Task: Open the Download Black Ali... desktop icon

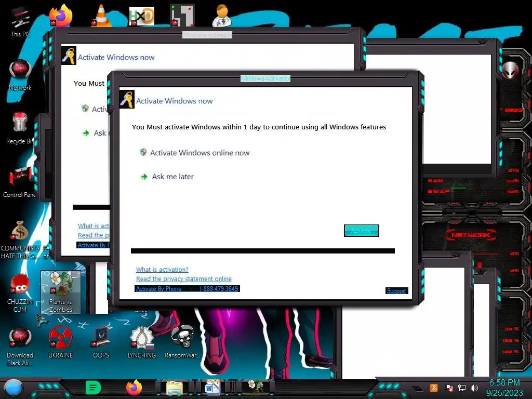Action: pyautogui.click(x=20, y=347)
